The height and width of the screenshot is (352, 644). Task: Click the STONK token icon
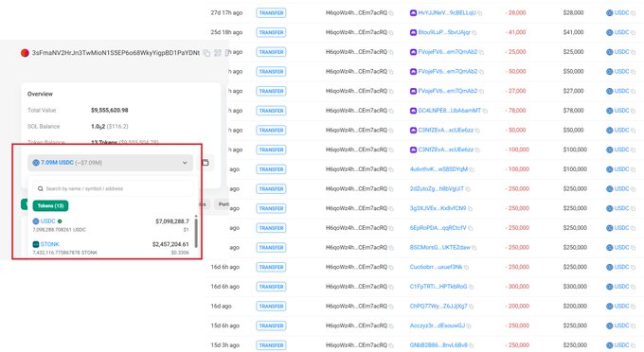tap(36, 244)
